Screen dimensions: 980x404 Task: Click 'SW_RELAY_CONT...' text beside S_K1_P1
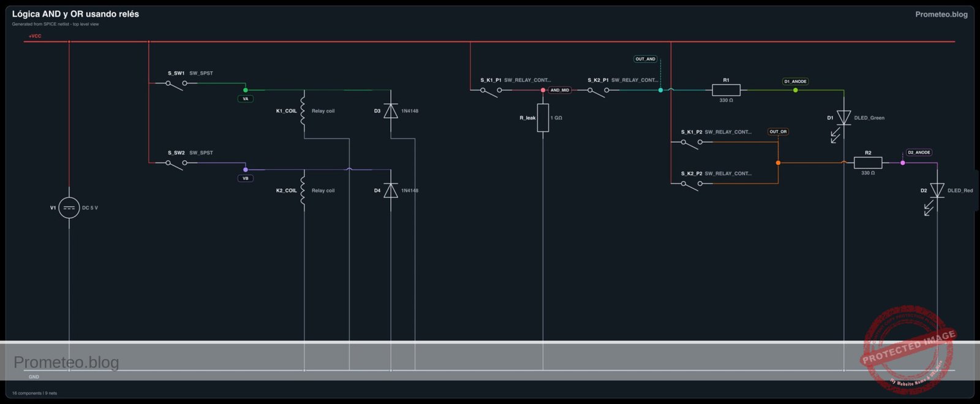click(x=527, y=80)
